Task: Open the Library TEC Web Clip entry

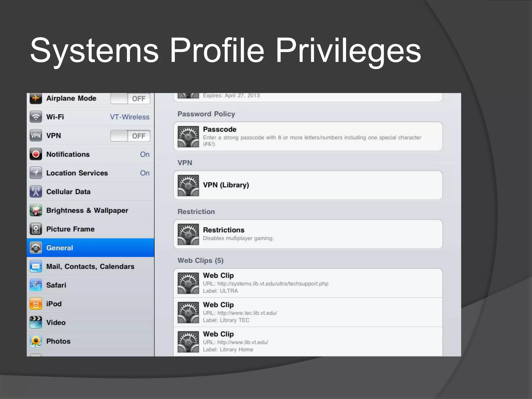Action: click(308, 312)
